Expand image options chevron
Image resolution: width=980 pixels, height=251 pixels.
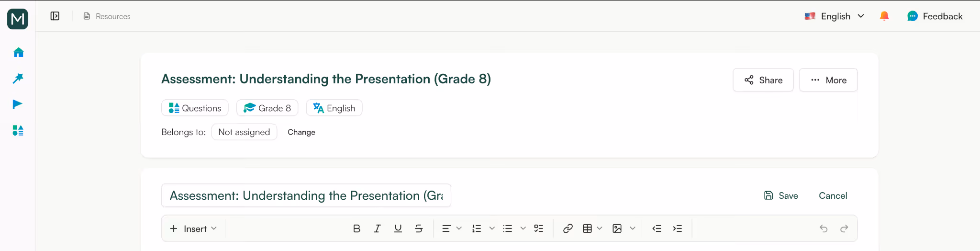pyautogui.click(x=633, y=228)
